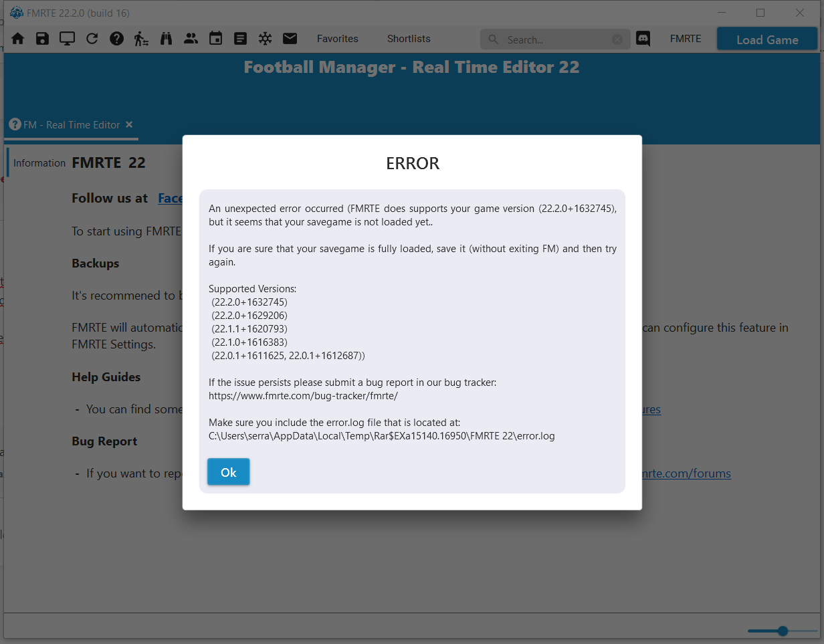
Task: Click the FMRTE app icon in title bar
Action: [x=17, y=13]
